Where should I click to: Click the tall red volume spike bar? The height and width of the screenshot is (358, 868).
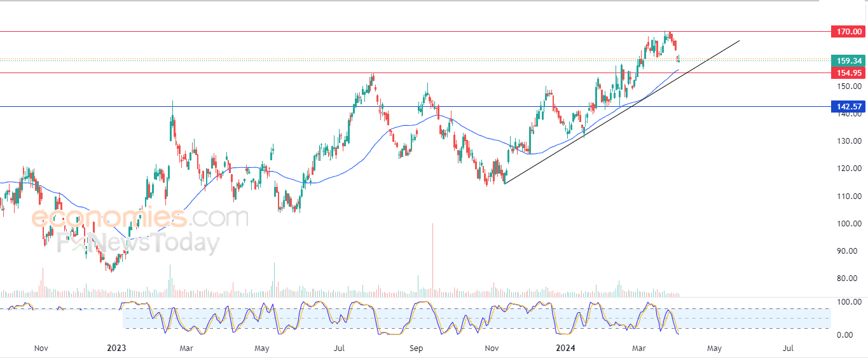(x=432, y=260)
